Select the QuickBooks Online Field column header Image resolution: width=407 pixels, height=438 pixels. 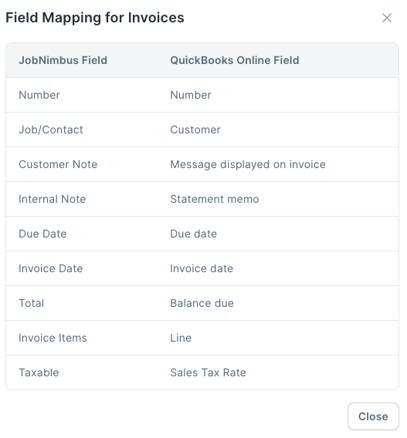click(235, 60)
